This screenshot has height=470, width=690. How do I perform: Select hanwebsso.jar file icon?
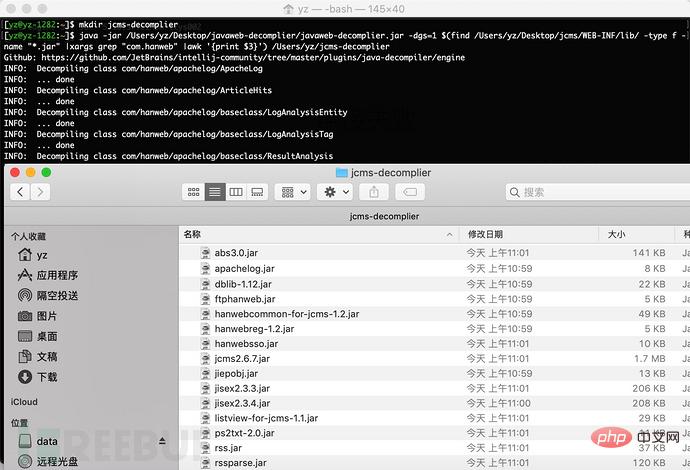(x=206, y=344)
